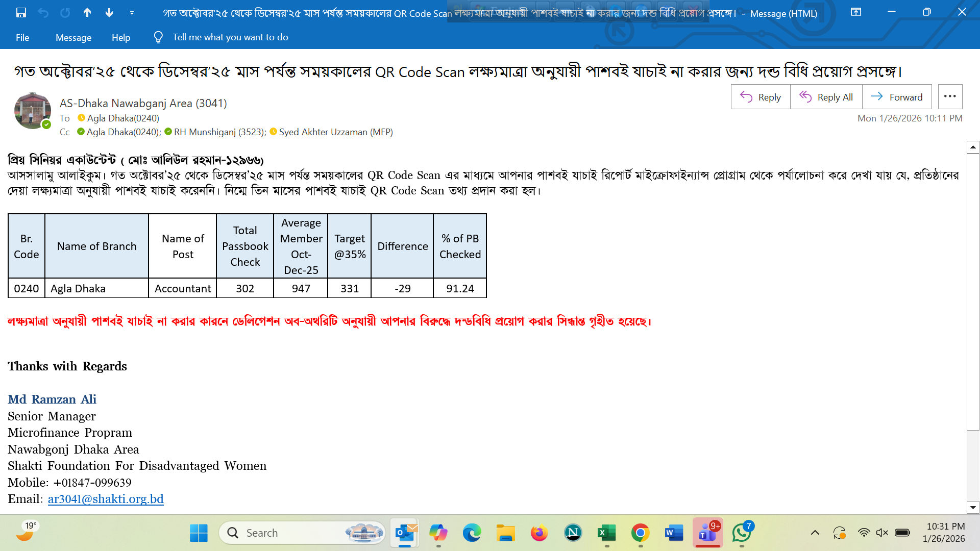Open ribbon display options icon
Image resolution: width=980 pixels, height=551 pixels.
click(856, 12)
